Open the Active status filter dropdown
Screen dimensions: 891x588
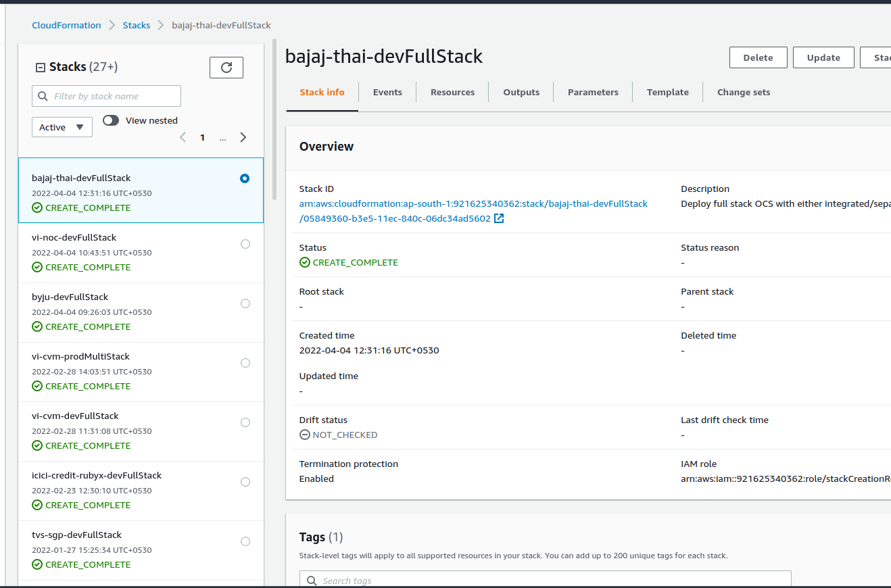62,127
